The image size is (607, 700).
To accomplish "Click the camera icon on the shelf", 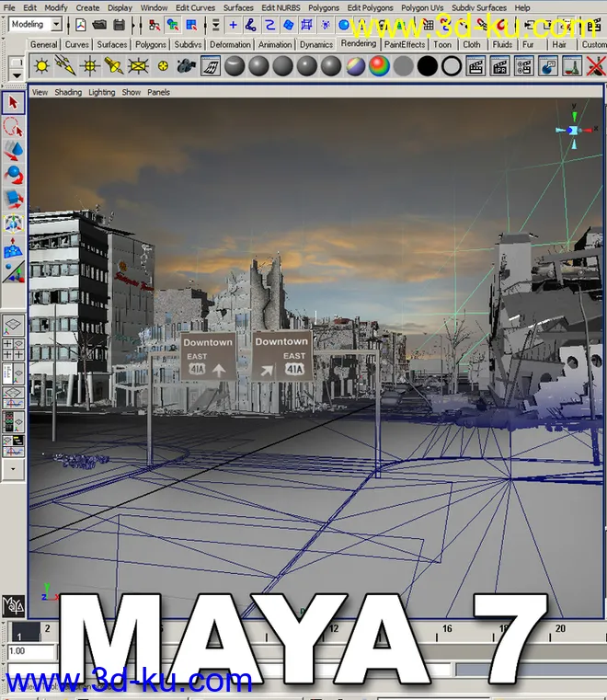I will coord(187,66).
